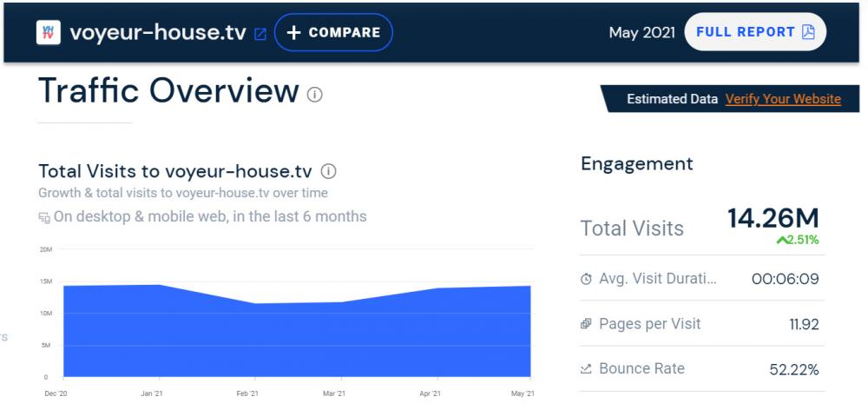Viewport: 868px width, 410px height.
Task: Click the info icon next to Traffic Overview
Action: point(314,94)
